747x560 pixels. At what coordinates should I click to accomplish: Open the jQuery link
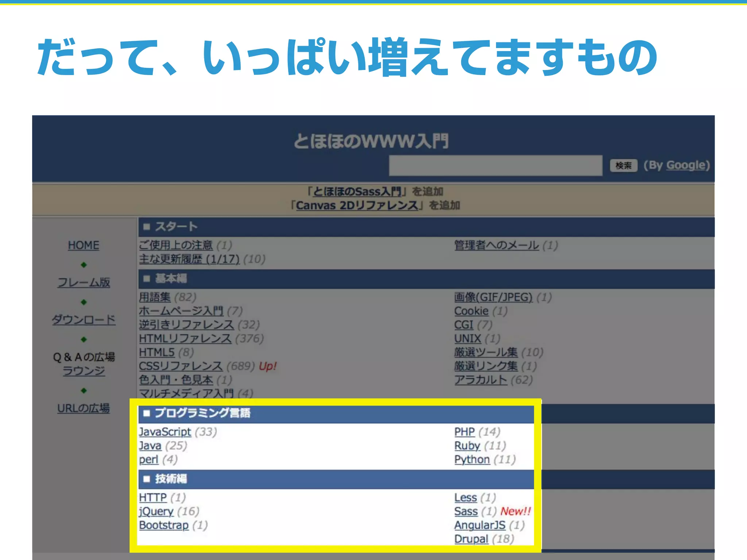pyautogui.click(x=156, y=512)
